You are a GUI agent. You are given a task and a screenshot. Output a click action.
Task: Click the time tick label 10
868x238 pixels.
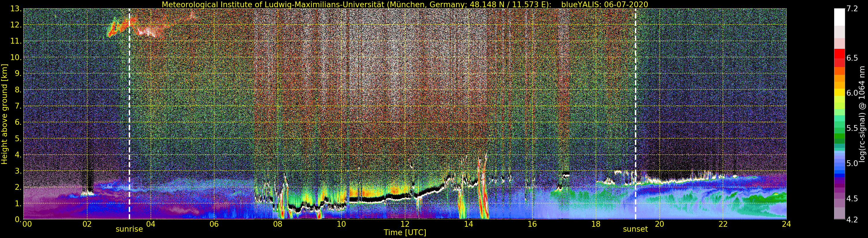point(341,224)
